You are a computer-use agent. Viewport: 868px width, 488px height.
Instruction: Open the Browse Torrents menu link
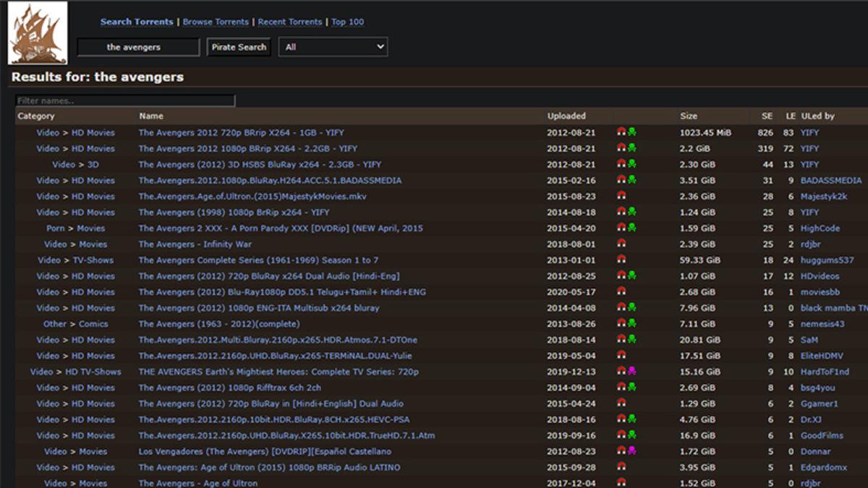pyautogui.click(x=216, y=22)
